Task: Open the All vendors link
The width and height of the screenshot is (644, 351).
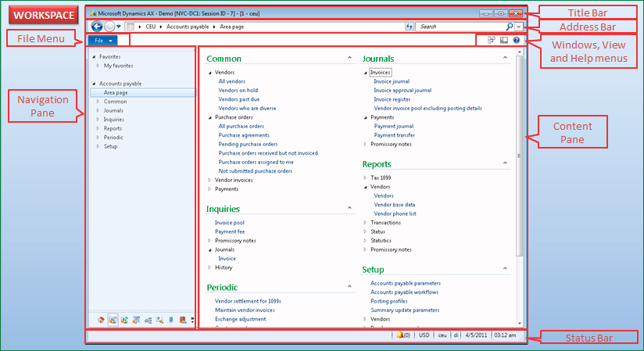Action: click(x=231, y=81)
